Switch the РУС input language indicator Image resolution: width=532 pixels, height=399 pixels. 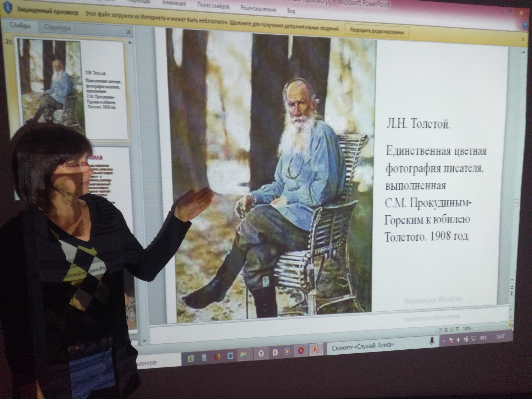pos(483,338)
